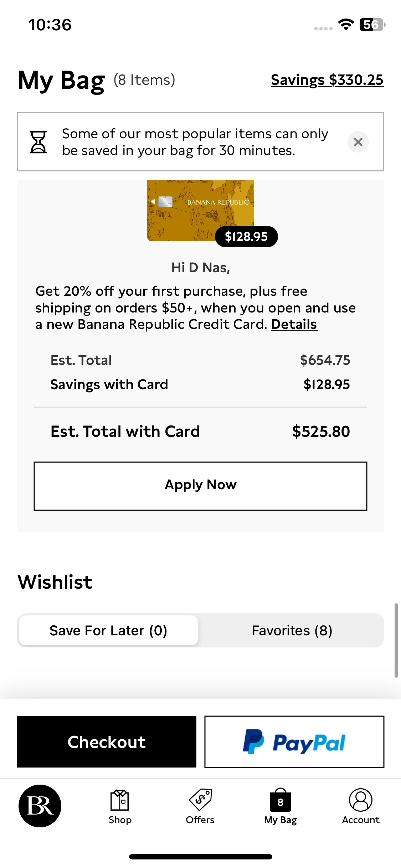This screenshot has height=868, width=401.
Task: Tap the $128.95 savings badge
Action: 246,237
